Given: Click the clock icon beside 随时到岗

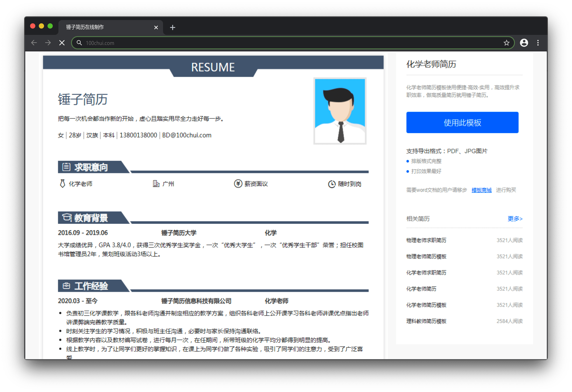Looking at the screenshot, I should point(332,184).
